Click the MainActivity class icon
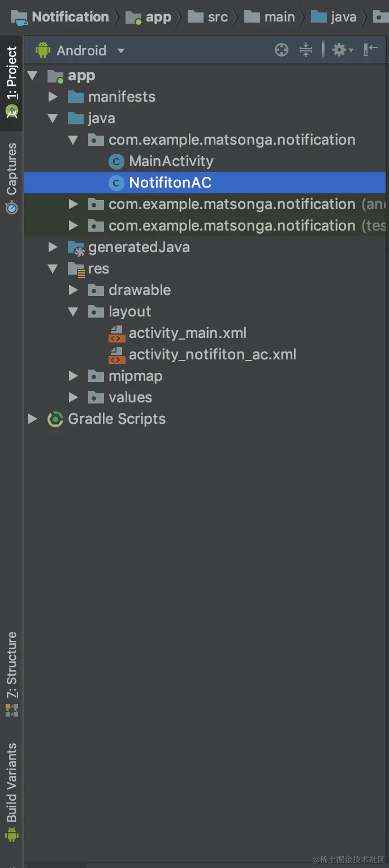 coord(116,162)
